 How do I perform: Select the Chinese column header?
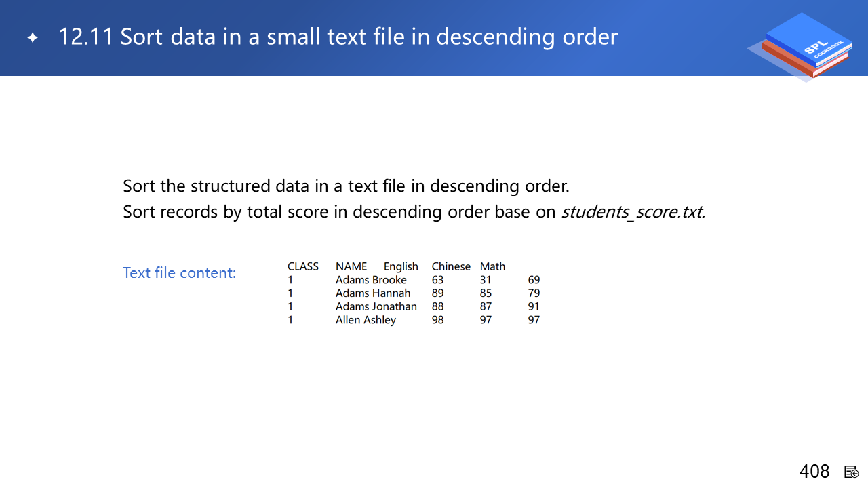(x=451, y=266)
